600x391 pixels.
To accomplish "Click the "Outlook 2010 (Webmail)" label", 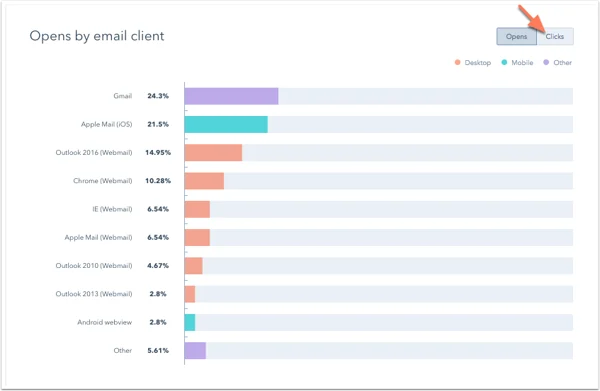I will pos(94,266).
